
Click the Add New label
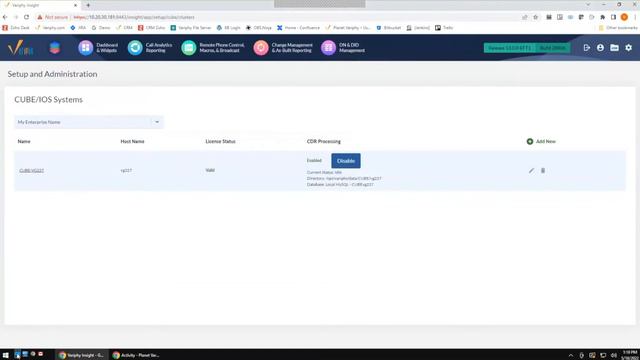point(546,141)
